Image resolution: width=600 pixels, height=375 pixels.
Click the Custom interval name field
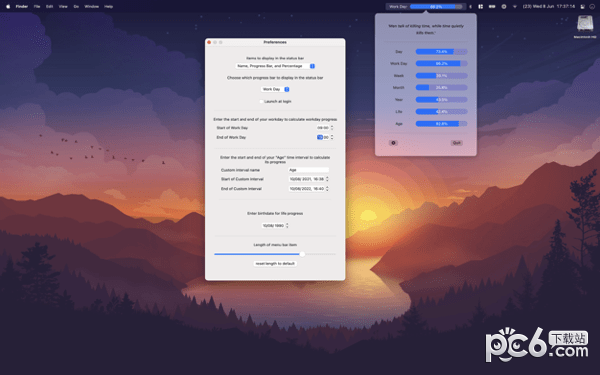(x=308, y=170)
